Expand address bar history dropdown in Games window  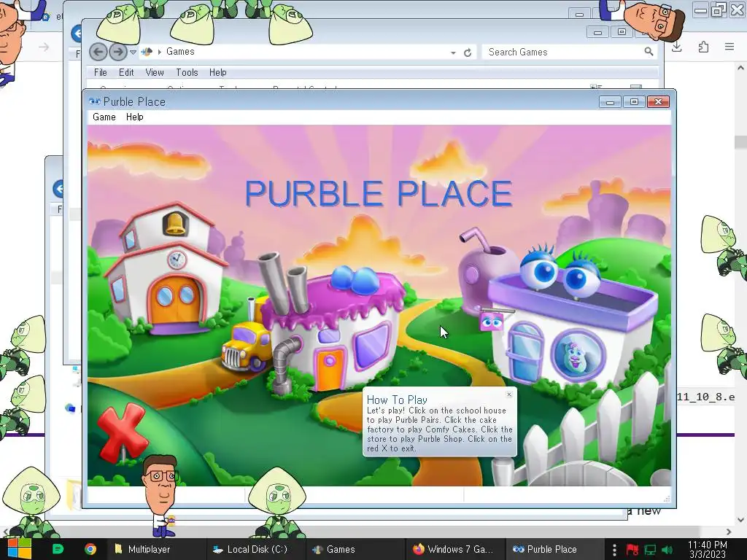click(453, 52)
